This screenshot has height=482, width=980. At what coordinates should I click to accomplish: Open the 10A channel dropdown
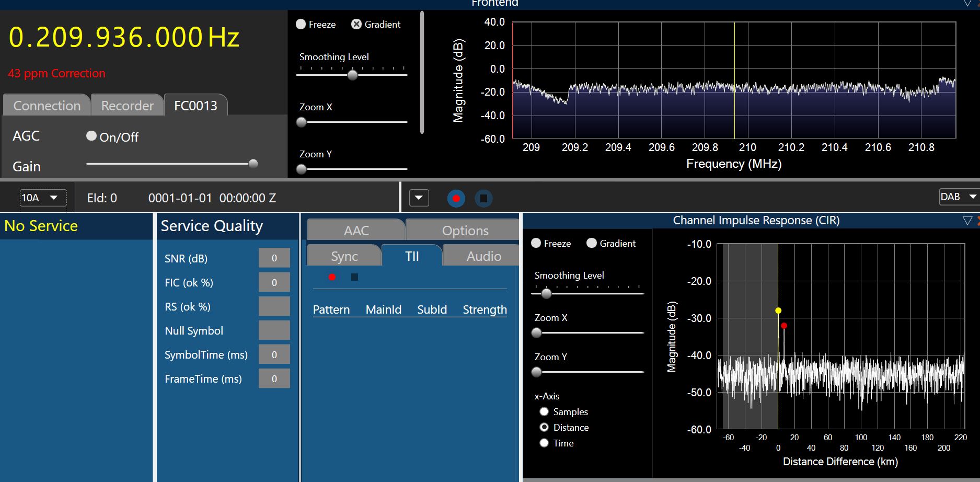coord(43,198)
